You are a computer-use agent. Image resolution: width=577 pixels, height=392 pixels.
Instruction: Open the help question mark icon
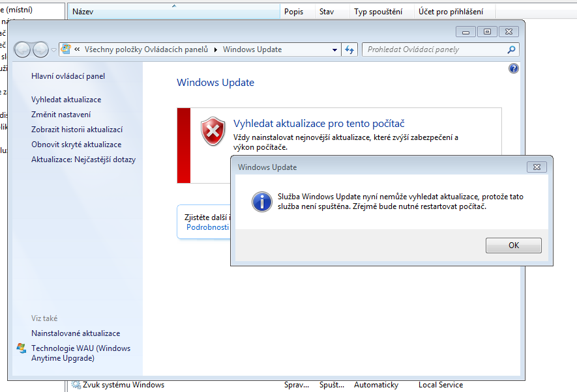[513, 68]
